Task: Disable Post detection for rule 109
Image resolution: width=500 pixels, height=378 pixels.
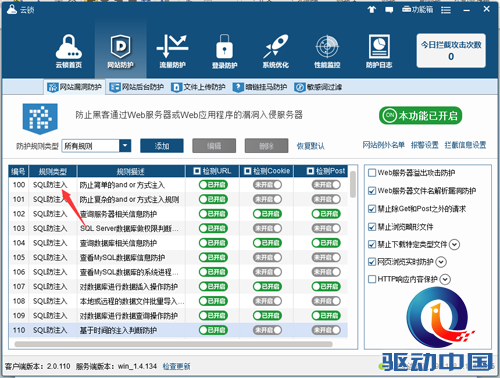Action: coord(326,316)
